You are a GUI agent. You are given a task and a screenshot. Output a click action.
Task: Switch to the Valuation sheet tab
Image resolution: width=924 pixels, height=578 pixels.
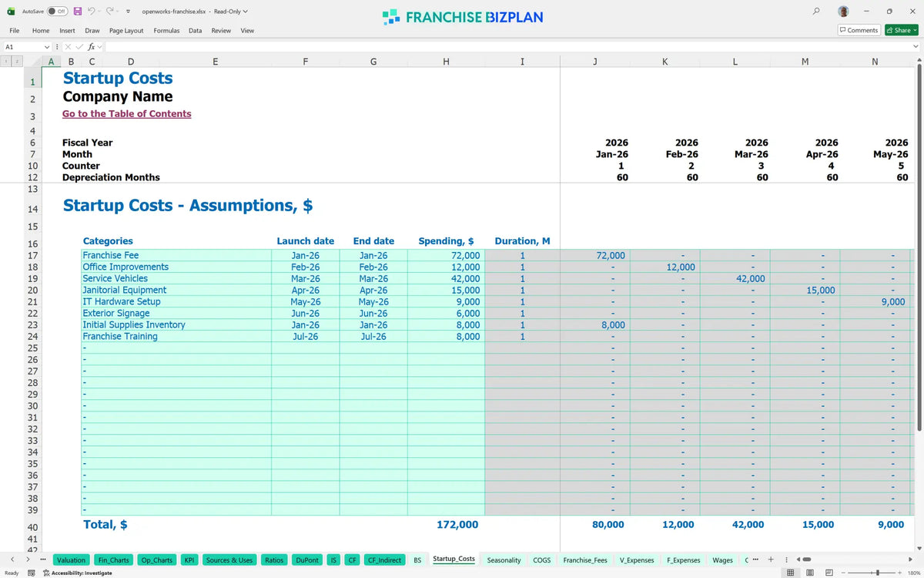coord(71,560)
